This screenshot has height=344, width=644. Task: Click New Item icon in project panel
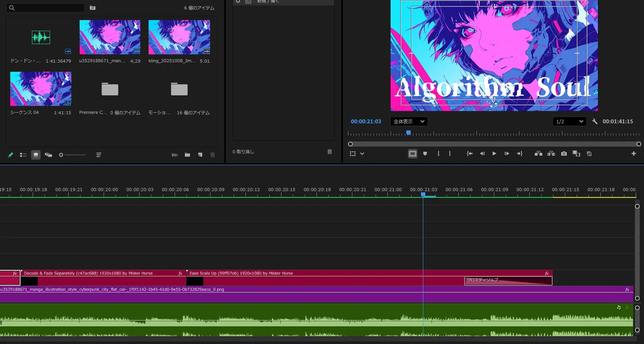(x=200, y=155)
